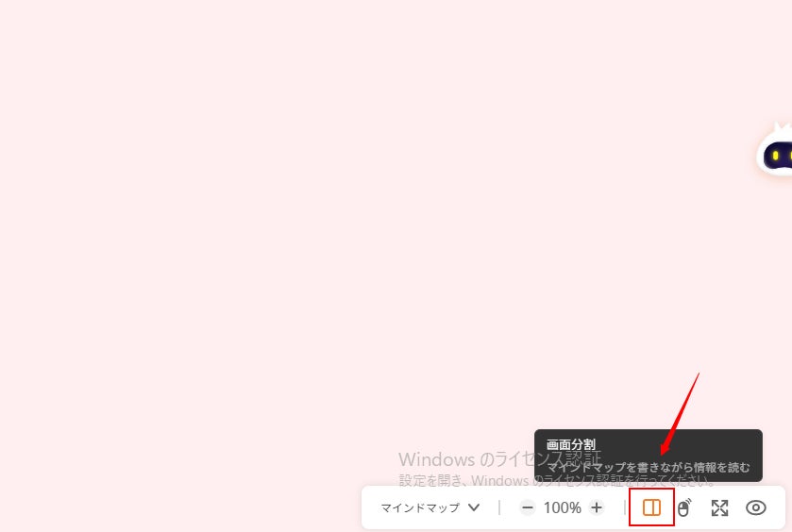This screenshot has width=792, height=532.
Task: Zoom in with the plus button
Action: 597,507
